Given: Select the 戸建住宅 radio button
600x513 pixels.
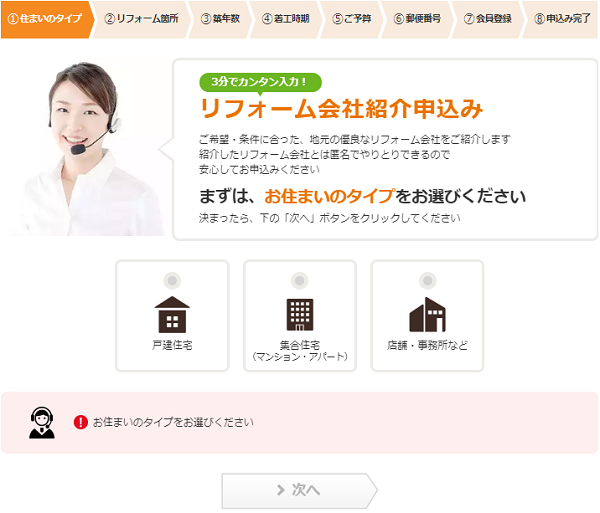Looking at the screenshot, I should (172, 281).
